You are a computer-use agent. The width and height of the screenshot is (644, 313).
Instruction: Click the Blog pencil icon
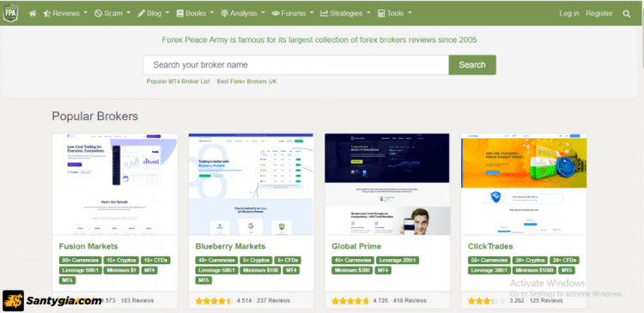pos(142,14)
